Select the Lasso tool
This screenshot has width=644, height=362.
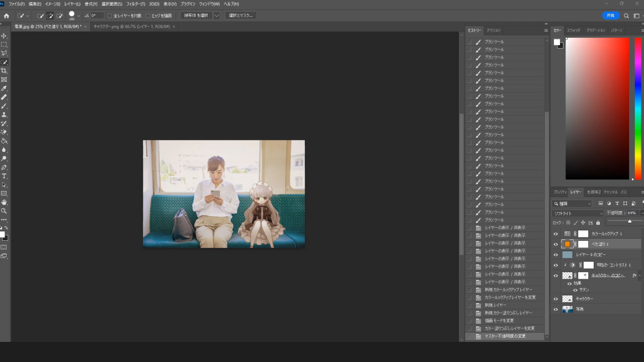[x=4, y=53]
